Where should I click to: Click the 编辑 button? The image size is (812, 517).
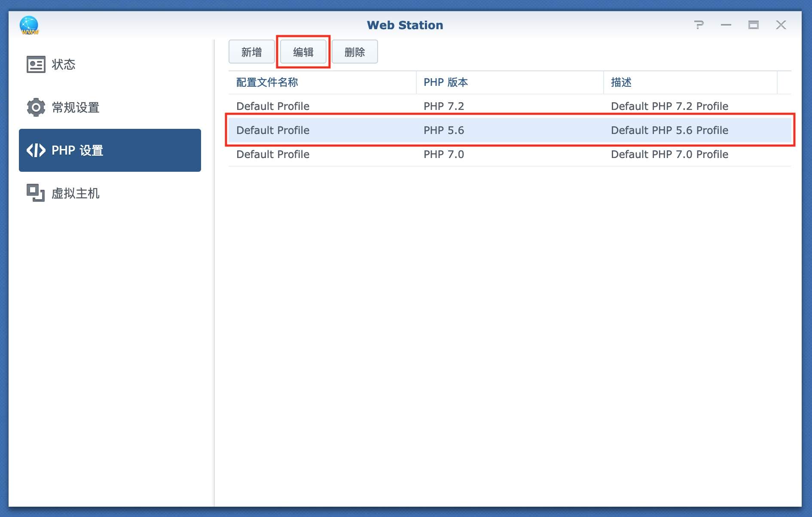coord(303,52)
